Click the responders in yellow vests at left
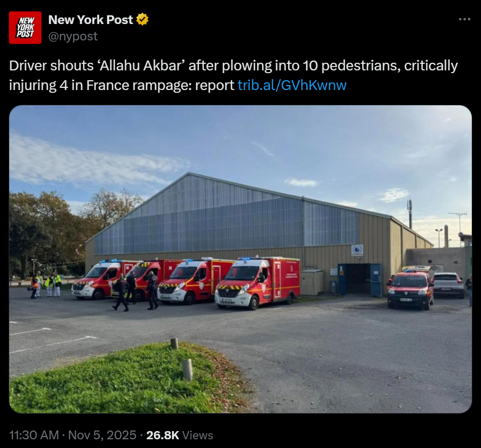The image size is (481, 448). click(46, 284)
